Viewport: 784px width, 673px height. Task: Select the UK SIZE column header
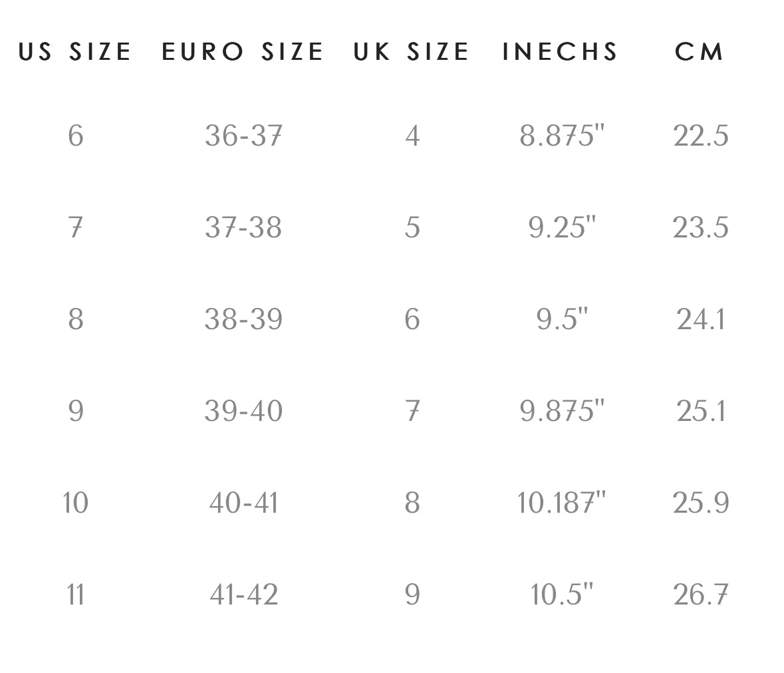tap(412, 52)
